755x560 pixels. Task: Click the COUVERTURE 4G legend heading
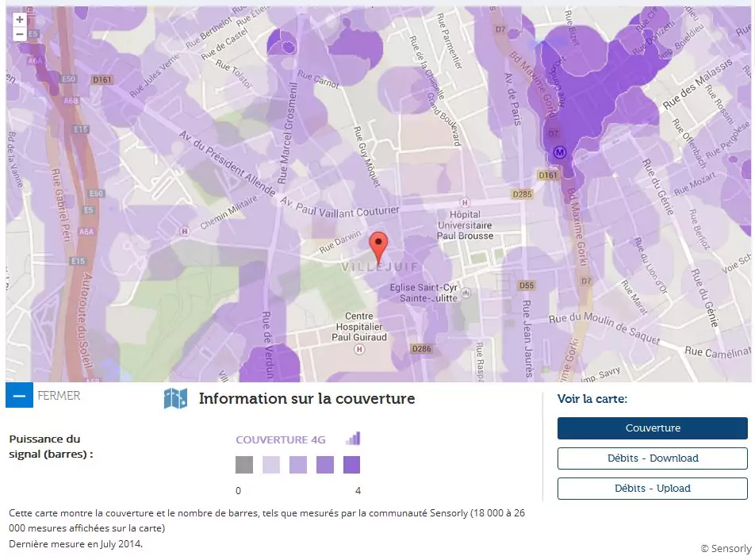tap(281, 439)
